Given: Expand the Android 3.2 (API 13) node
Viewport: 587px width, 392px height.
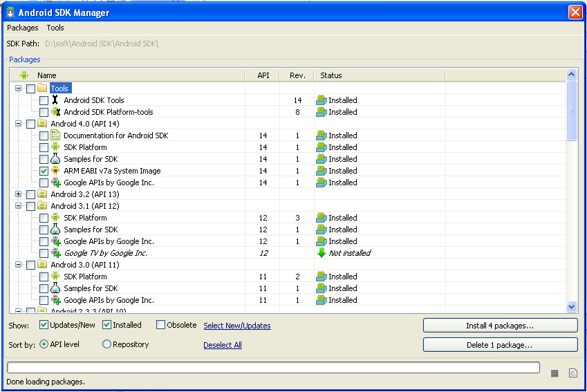Looking at the screenshot, I should click(18, 194).
